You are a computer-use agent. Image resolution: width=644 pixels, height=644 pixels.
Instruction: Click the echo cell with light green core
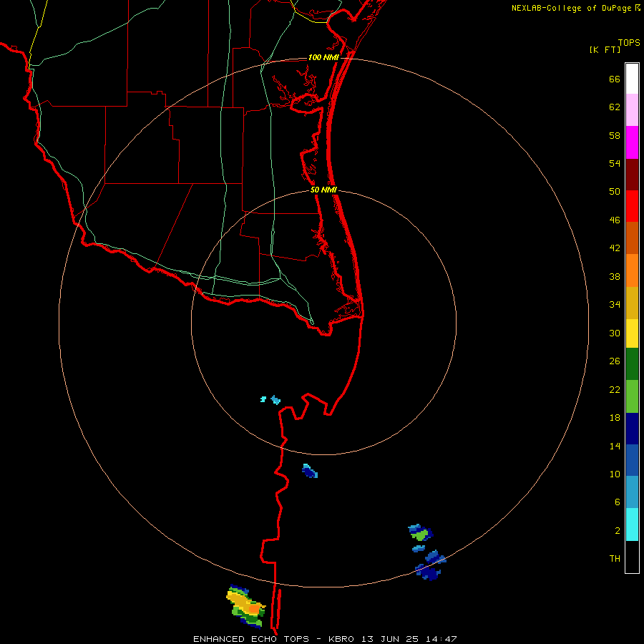click(420, 532)
